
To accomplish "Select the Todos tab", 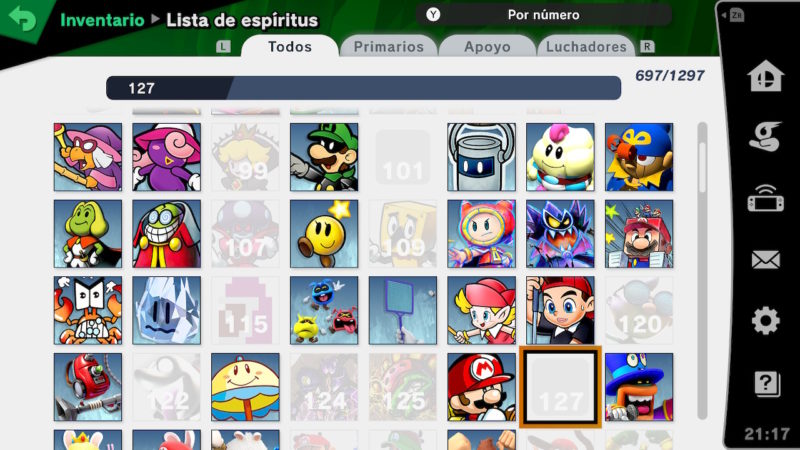I will [x=290, y=47].
